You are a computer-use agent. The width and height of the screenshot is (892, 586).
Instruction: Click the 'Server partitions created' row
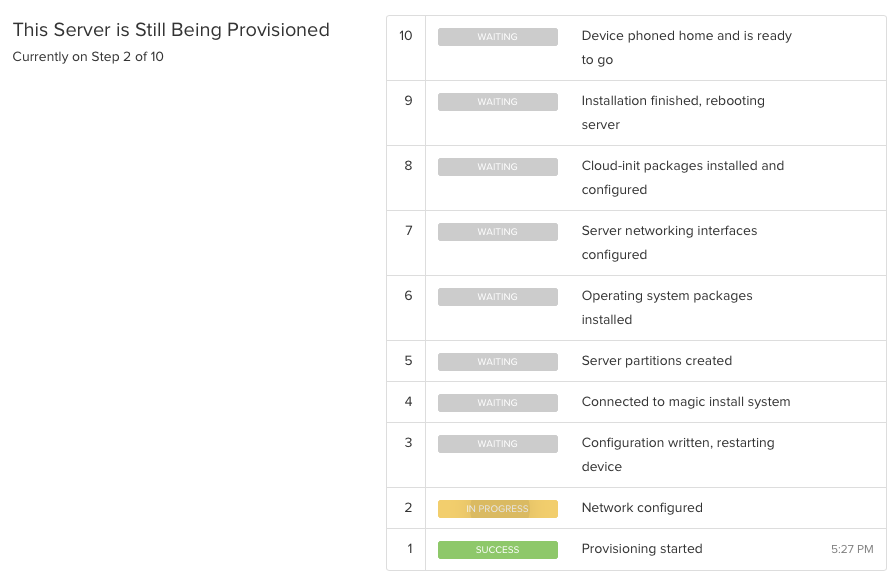point(636,361)
